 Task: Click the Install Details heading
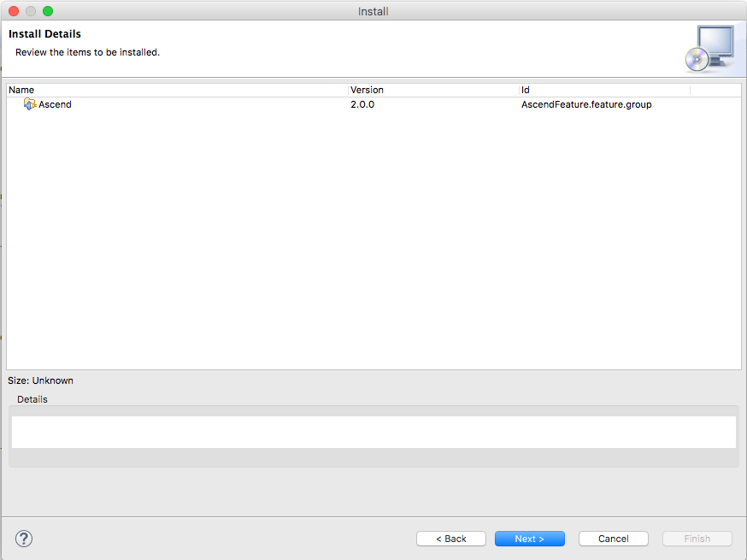tap(44, 34)
